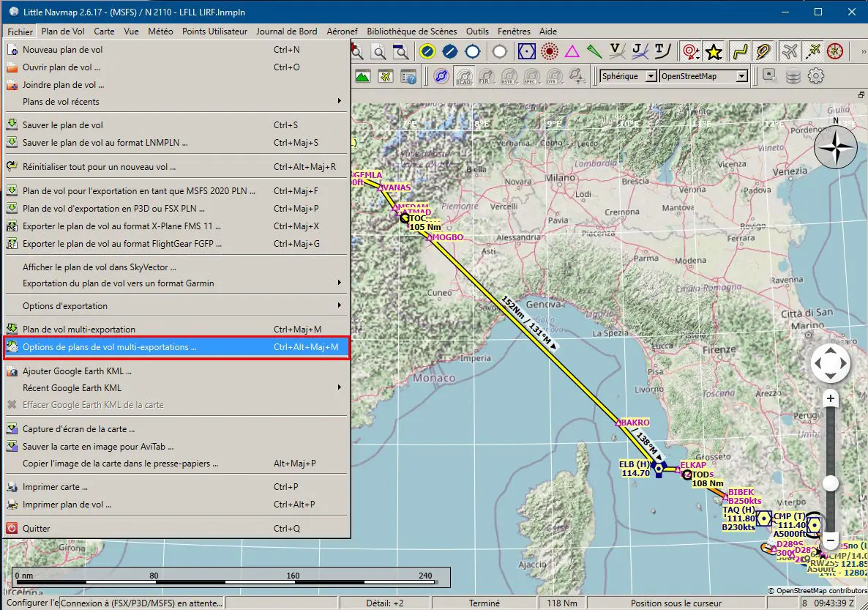The image size is (868, 610).
Task: Click the compass rose north indicator on map
Action: pos(836,146)
